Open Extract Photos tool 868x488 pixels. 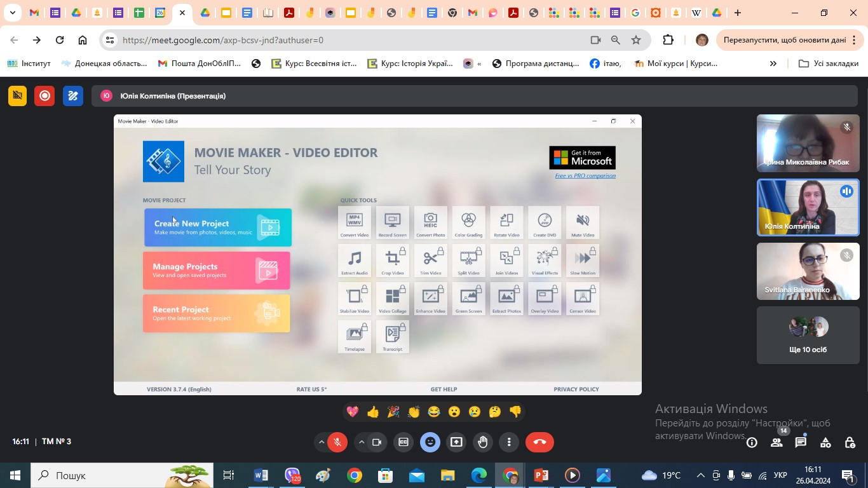pyautogui.click(x=506, y=299)
